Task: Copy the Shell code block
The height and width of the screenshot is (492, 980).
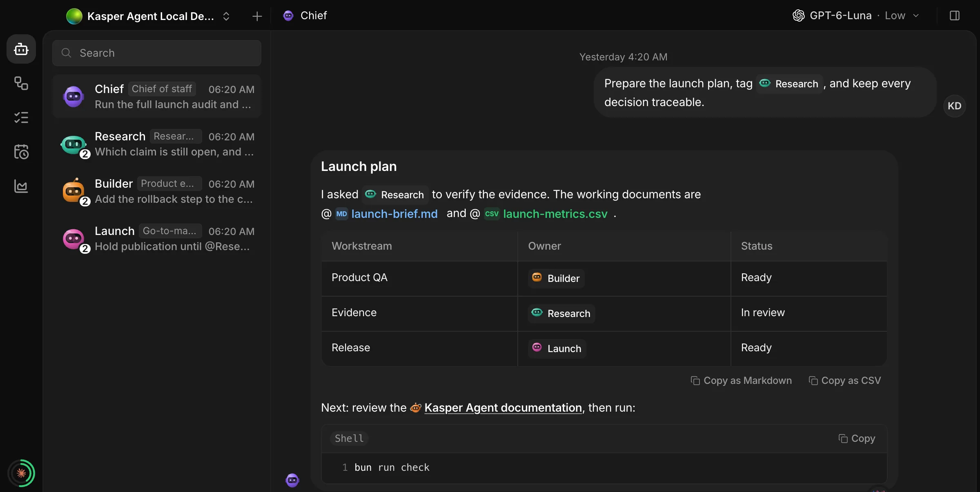Action: click(x=857, y=439)
